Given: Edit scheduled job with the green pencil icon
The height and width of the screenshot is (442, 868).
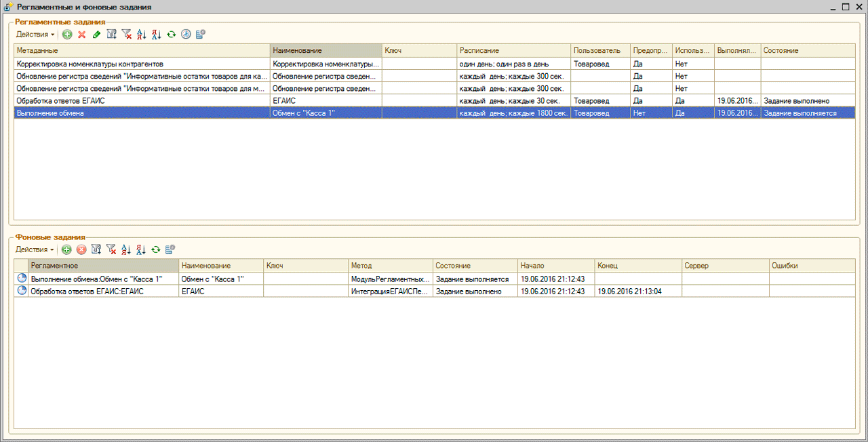Looking at the screenshot, I should click(x=96, y=34).
